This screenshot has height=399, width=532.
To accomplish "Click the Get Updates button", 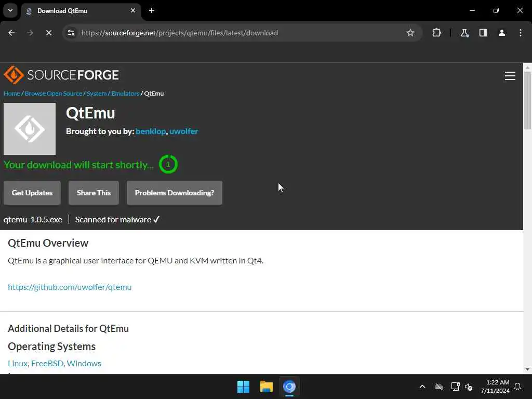I will 32,193.
